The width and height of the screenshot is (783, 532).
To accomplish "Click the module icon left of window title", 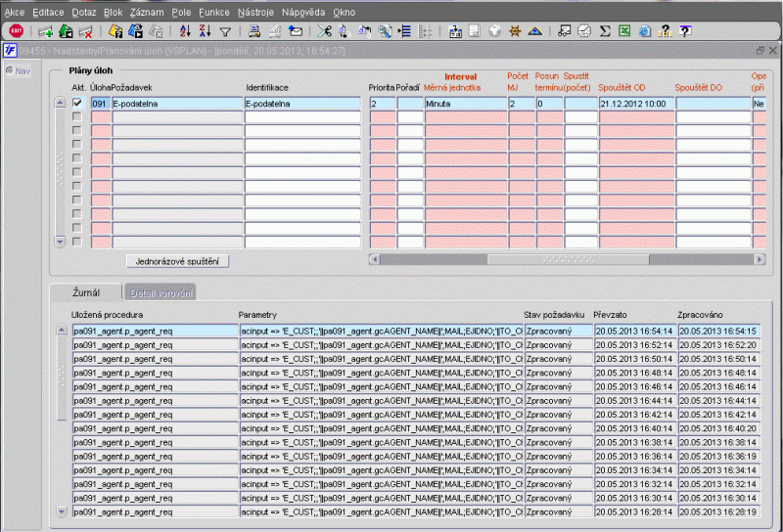I will pyautogui.click(x=10, y=51).
